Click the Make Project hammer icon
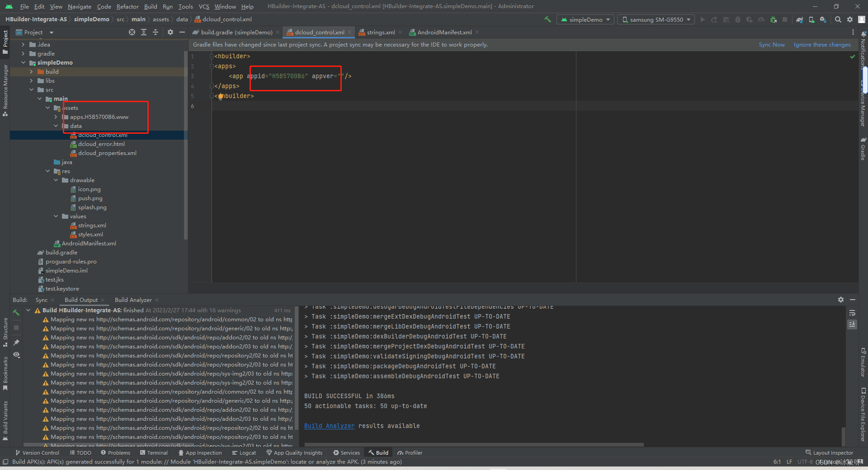The height and width of the screenshot is (470, 868). pos(547,19)
